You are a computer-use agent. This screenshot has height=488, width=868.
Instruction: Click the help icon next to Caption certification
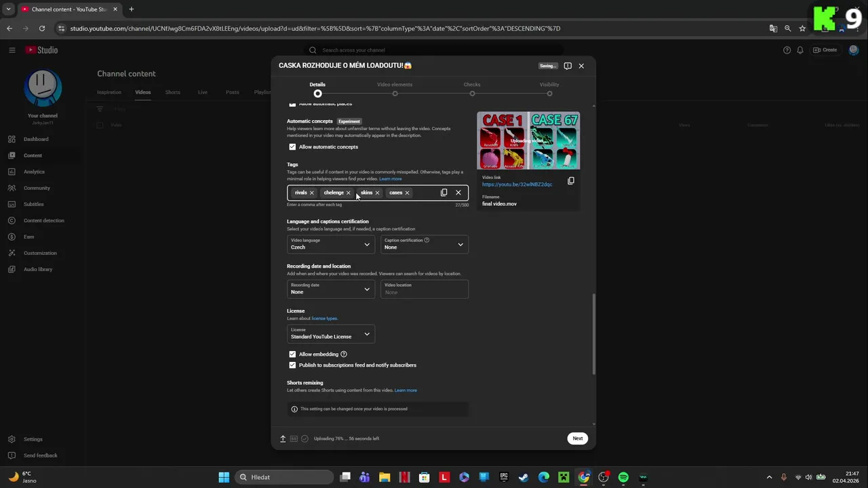427,240
